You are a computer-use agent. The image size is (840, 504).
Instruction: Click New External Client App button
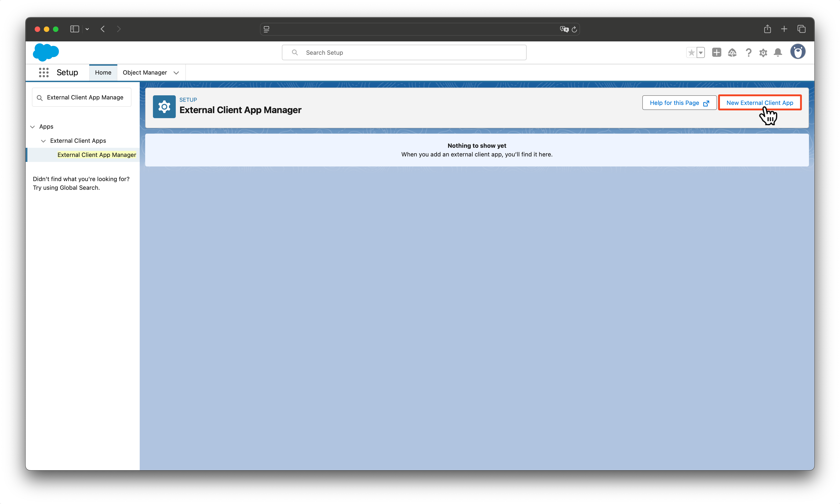pyautogui.click(x=760, y=103)
